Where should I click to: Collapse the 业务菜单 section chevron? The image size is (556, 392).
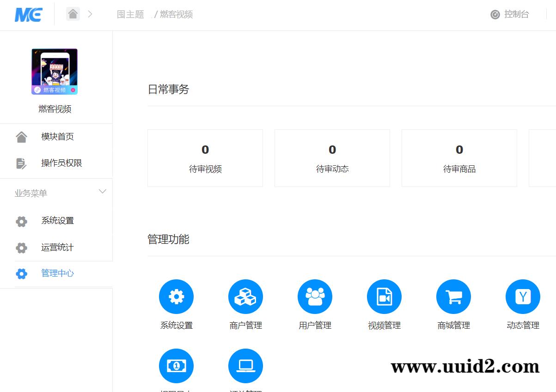(x=103, y=191)
